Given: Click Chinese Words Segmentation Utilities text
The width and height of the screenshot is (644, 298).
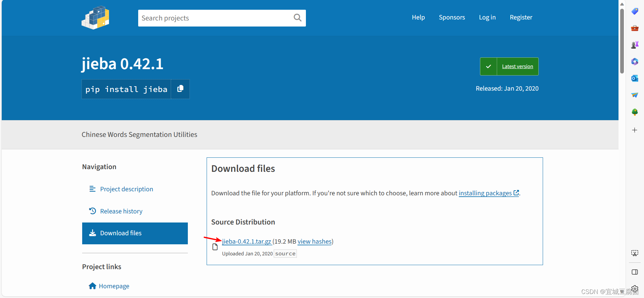Looking at the screenshot, I should coord(139,135).
